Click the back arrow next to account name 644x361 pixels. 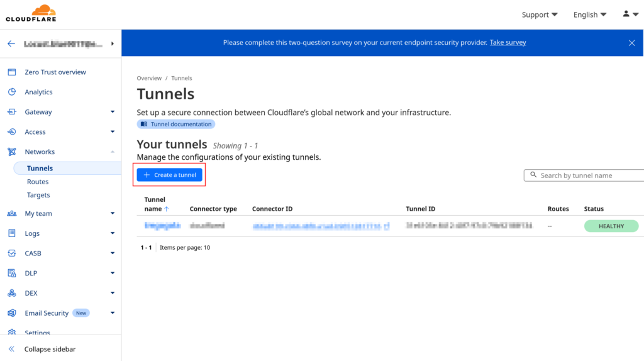pos(11,43)
